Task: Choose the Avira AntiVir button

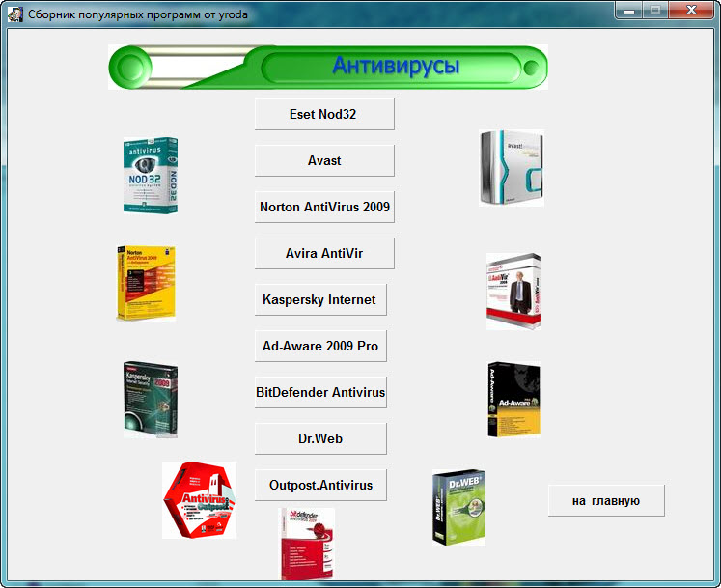Action: click(324, 254)
